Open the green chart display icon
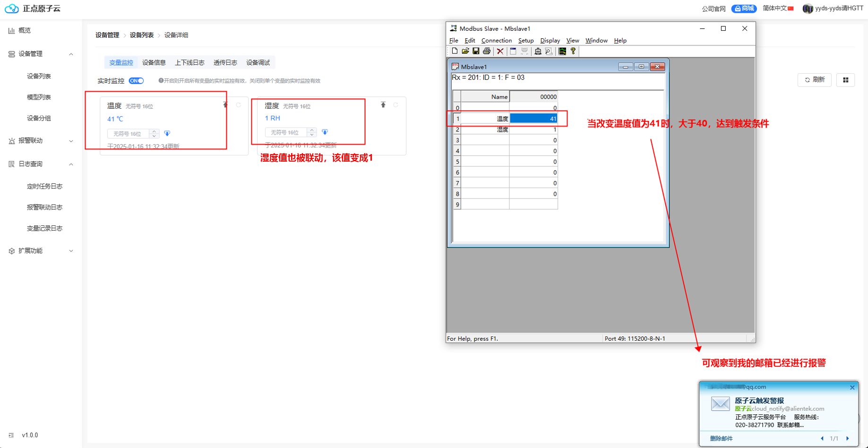The width and height of the screenshot is (868, 448). point(562,51)
